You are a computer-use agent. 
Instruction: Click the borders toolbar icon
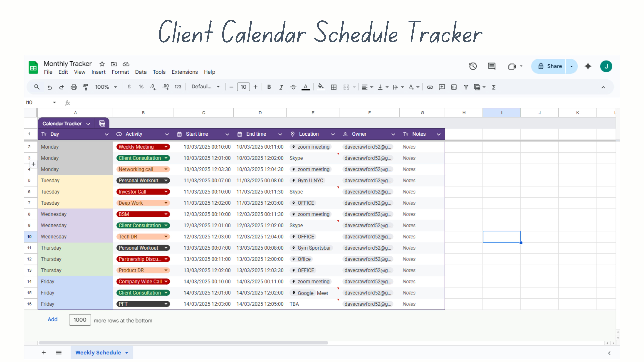pos(333,87)
